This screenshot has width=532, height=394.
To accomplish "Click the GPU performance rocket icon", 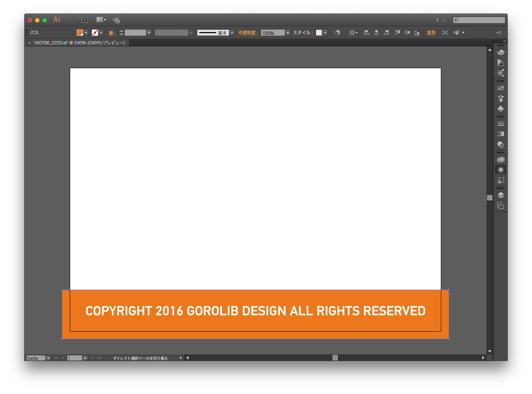I will (x=116, y=20).
